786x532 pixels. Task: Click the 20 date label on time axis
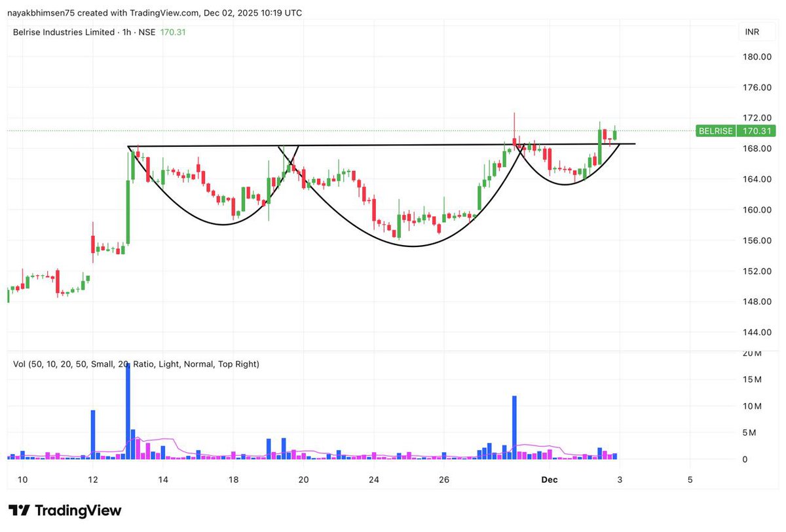point(303,480)
